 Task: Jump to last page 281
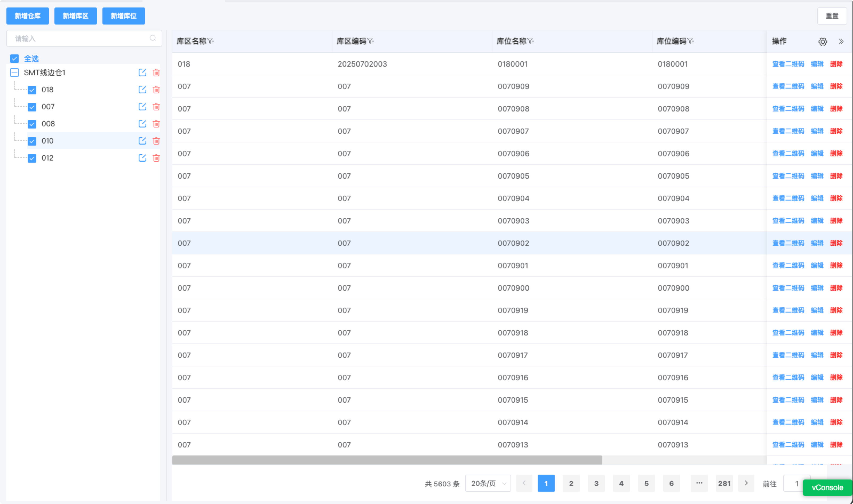tap(724, 483)
